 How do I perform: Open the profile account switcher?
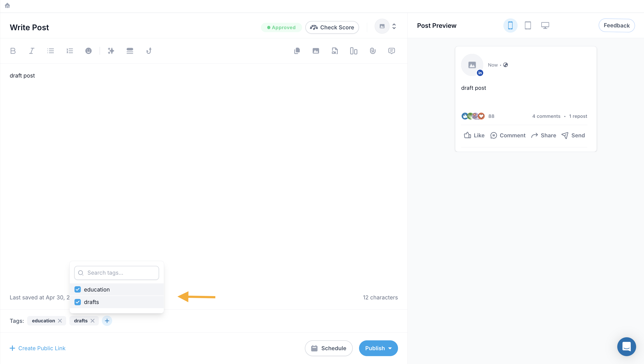[x=386, y=26]
